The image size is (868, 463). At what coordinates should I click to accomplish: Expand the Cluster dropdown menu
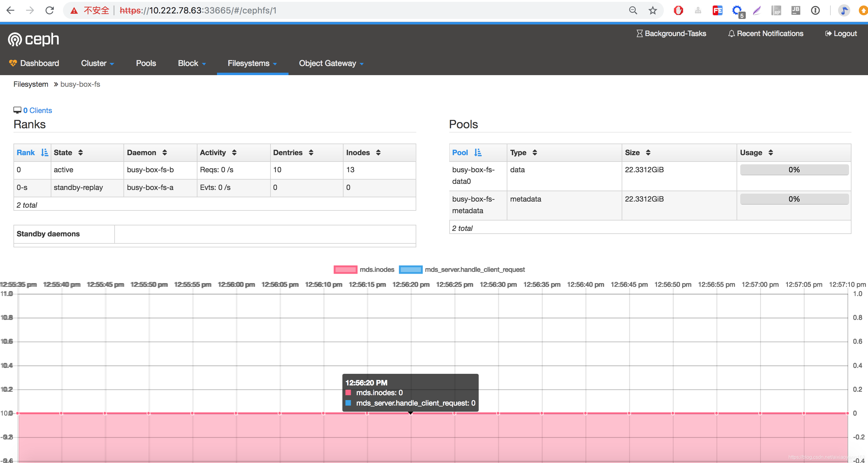[97, 63]
